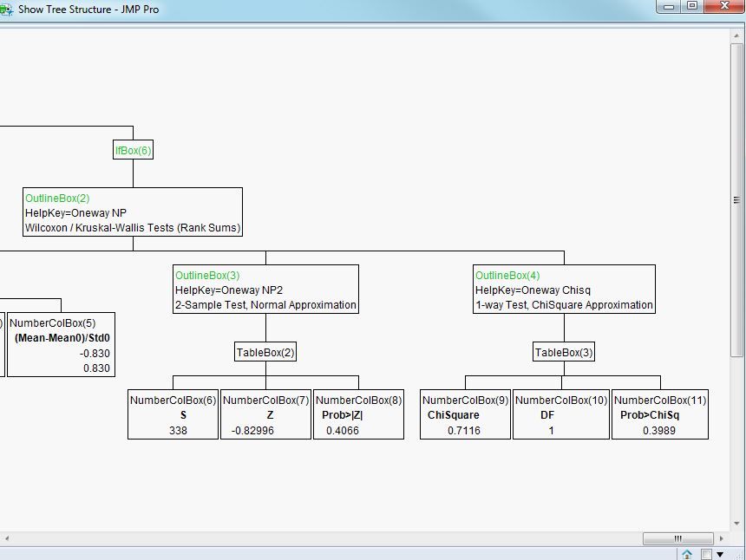Select NumberColBox(5) (Mean-Mean0)/Std0 box
This screenshot has height=560, width=746.
[62, 345]
